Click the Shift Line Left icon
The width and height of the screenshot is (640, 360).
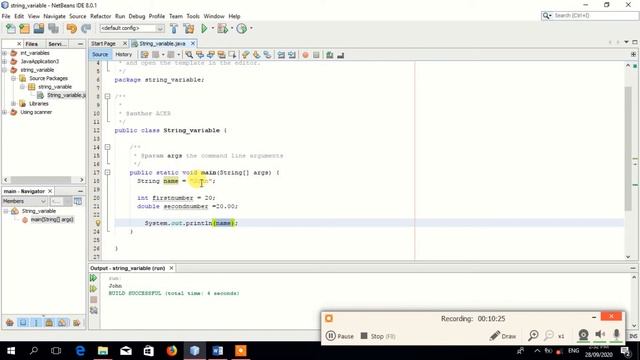(x=281, y=55)
